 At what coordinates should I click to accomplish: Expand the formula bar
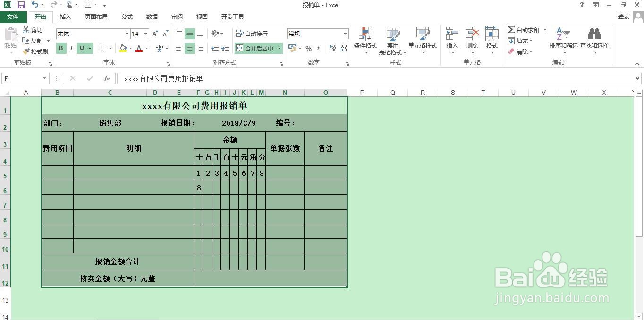(637, 78)
